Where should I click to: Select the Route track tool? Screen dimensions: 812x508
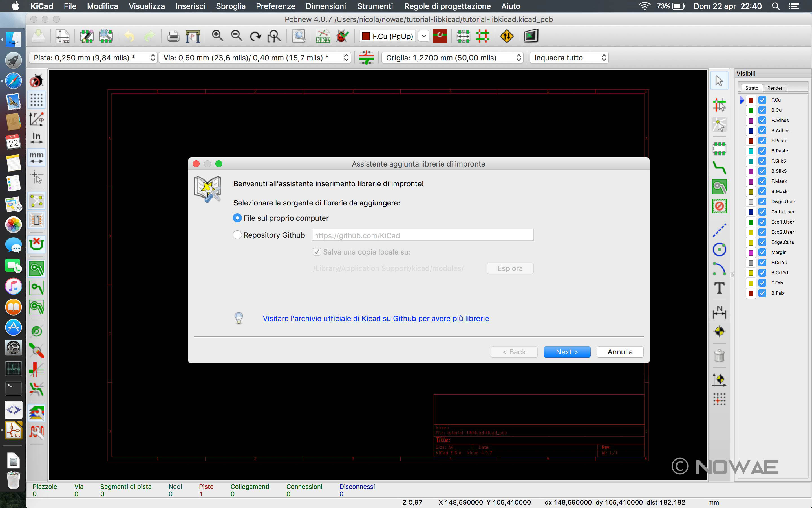click(719, 167)
